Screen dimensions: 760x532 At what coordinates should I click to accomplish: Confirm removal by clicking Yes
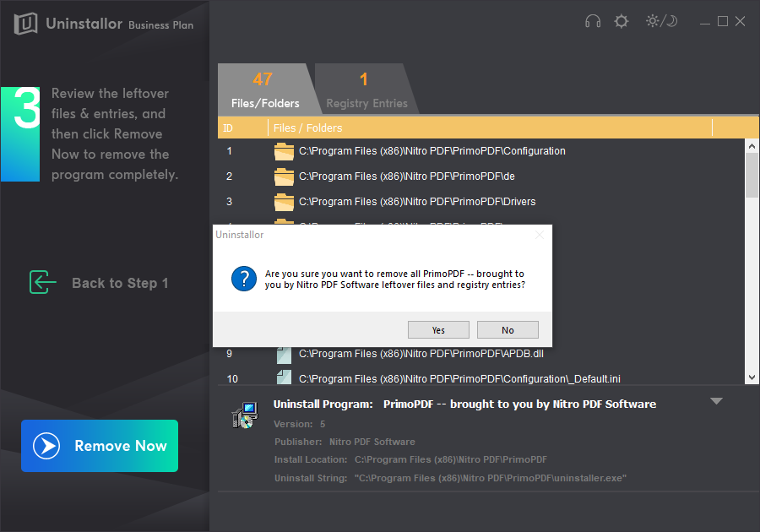coord(438,330)
